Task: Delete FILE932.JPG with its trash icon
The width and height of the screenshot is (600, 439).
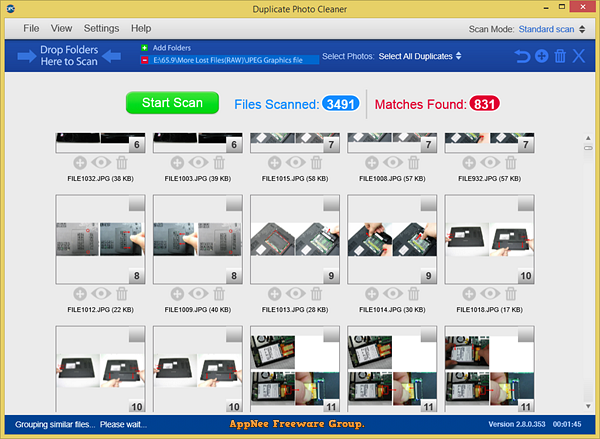Action: pyautogui.click(x=511, y=163)
